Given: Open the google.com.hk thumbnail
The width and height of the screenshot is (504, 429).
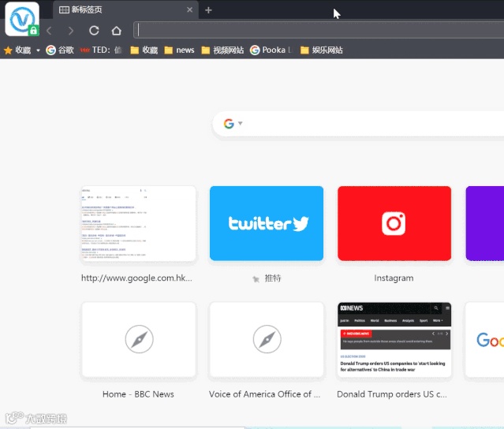Looking at the screenshot, I should (x=139, y=224).
